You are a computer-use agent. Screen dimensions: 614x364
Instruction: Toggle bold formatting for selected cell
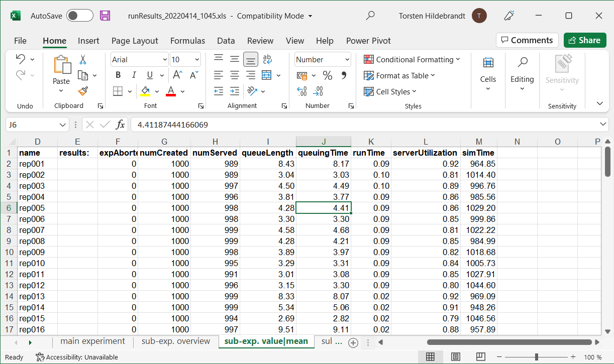click(x=118, y=74)
